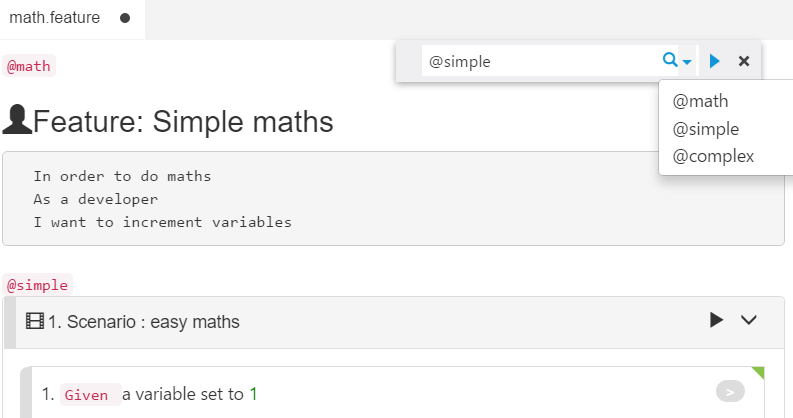Click the scenario film strip icon
This screenshot has width=793, height=418.
pos(35,321)
